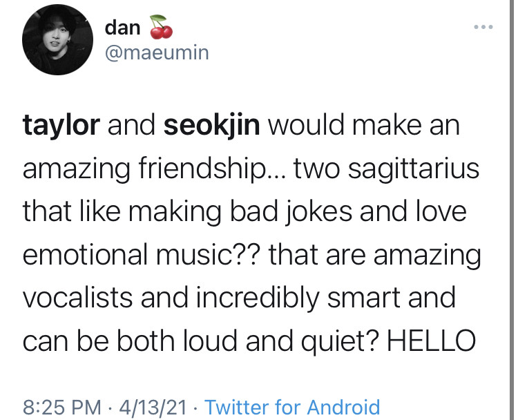Click the vertical scrollbar on the right edge
The image size is (518, 420).
(x=510, y=210)
